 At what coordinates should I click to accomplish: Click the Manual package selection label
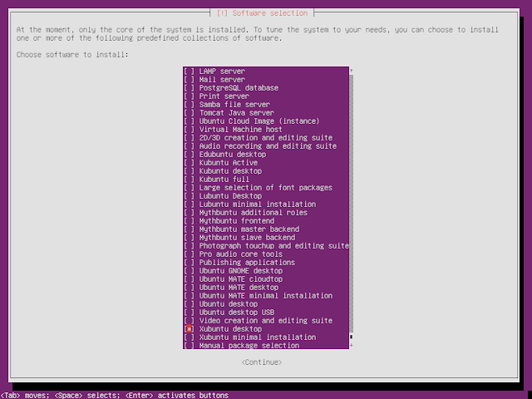249,346
